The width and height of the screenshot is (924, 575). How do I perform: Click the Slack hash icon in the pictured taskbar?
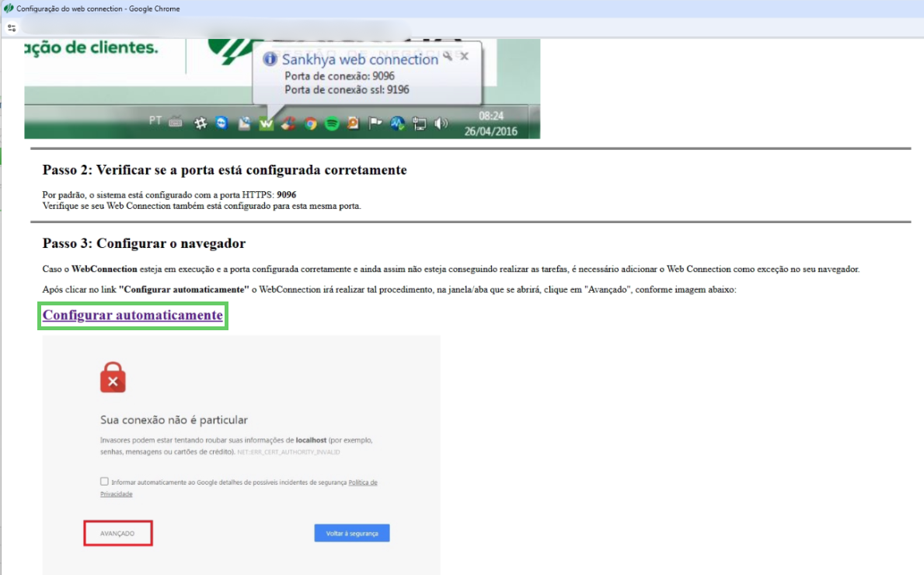coord(201,123)
